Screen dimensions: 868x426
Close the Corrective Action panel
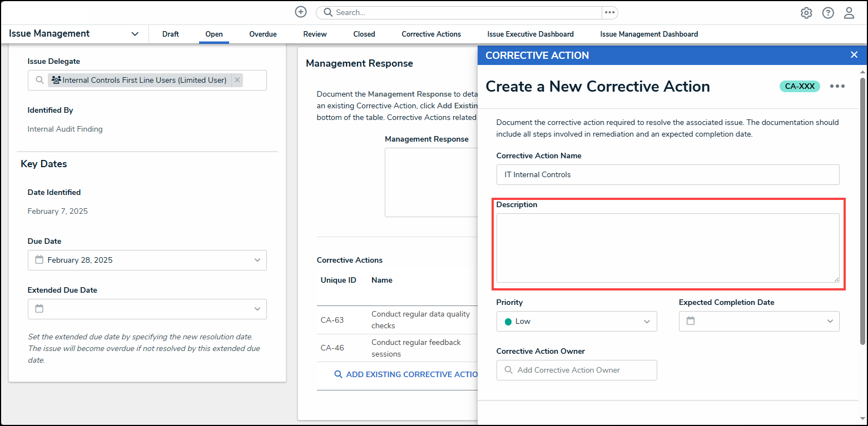[x=854, y=54]
